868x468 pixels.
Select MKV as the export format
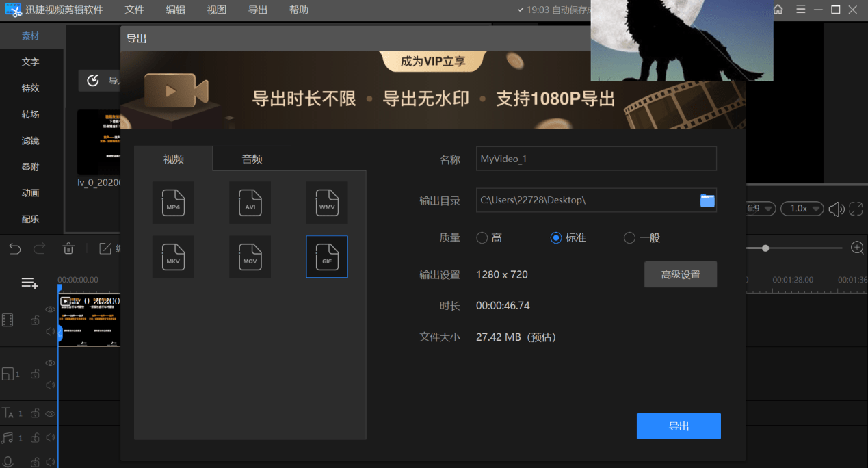[173, 257]
